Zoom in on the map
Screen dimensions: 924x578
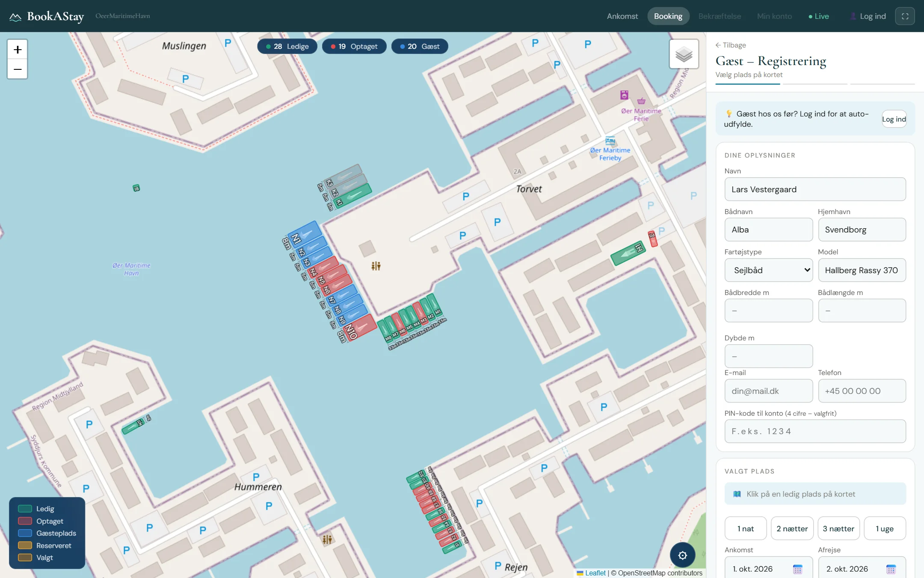tap(18, 50)
